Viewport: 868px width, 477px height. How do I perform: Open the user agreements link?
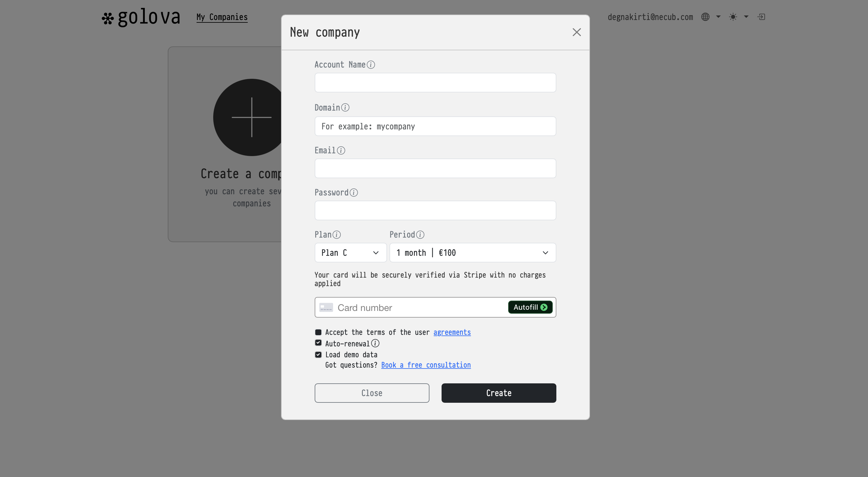coord(452,332)
